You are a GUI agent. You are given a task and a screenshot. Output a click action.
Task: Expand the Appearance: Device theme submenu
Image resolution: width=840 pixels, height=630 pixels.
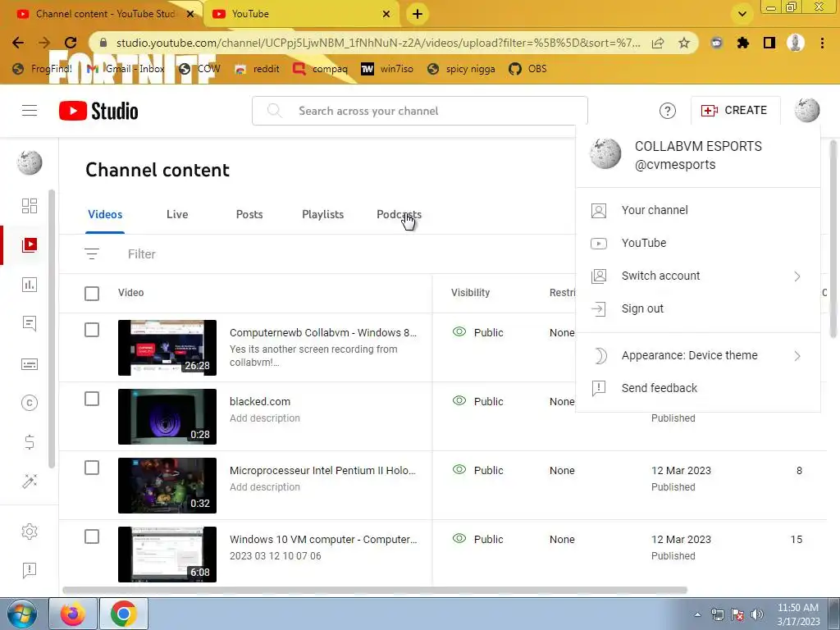(697, 355)
